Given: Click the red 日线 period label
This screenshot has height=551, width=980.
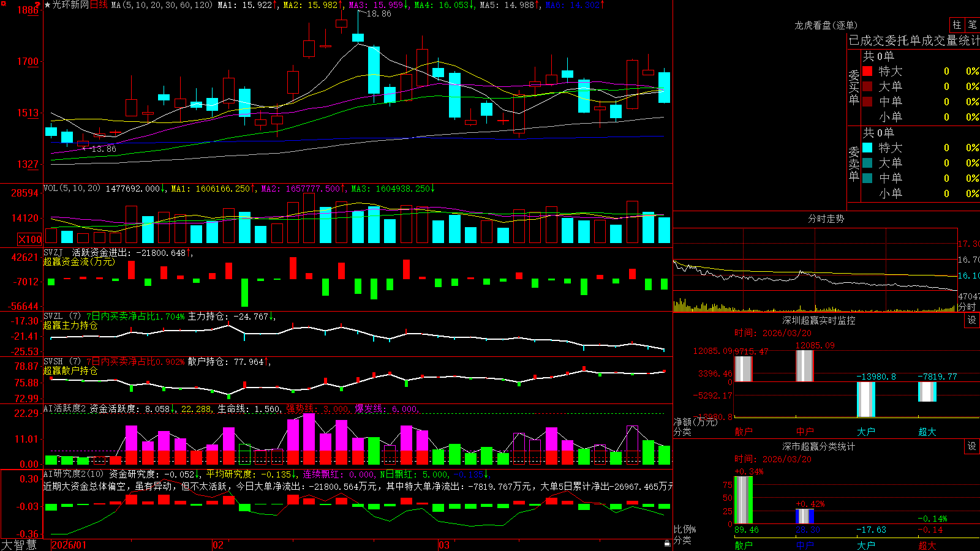Looking at the screenshot, I should 99,5.
